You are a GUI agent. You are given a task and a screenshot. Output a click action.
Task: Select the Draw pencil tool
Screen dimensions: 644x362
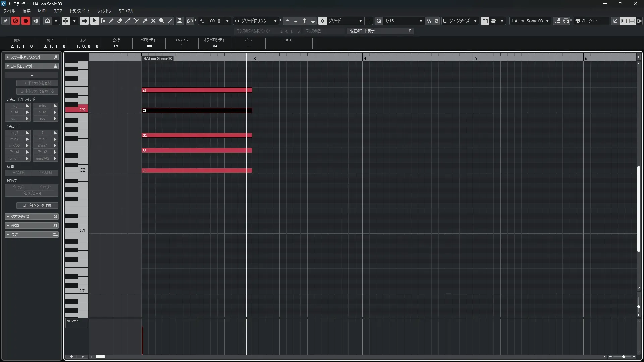click(111, 21)
